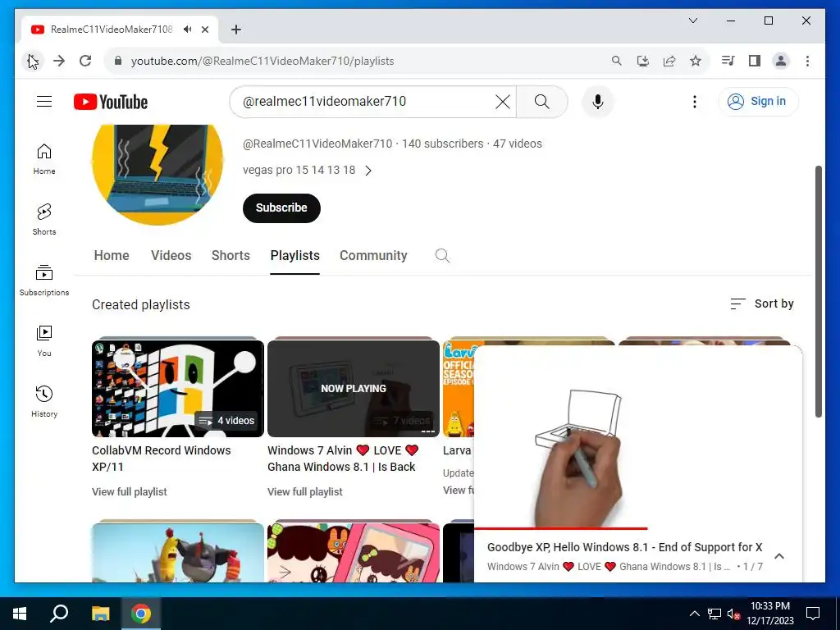Open the Windows Start menu
The image size is (840, 630).
(x=20, y=614)
